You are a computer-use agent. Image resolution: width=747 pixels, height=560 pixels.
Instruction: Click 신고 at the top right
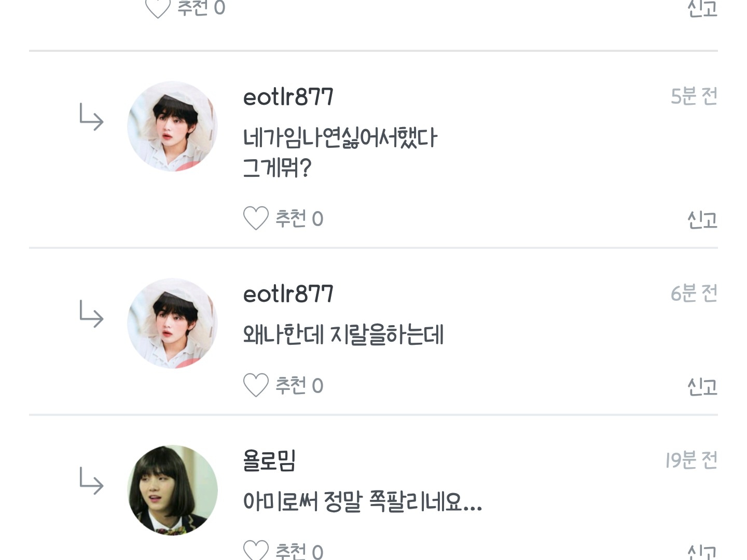pos(702,8)
